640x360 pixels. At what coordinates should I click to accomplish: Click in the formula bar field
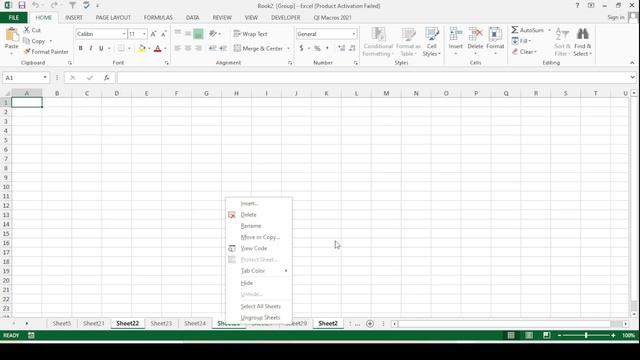(372, 78)
